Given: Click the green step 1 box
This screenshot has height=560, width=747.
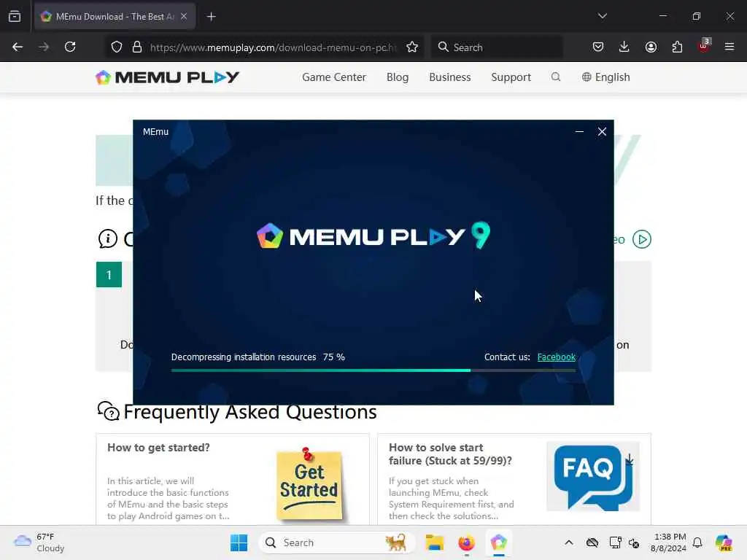Looking at the screenshot, I should [109, 274].
